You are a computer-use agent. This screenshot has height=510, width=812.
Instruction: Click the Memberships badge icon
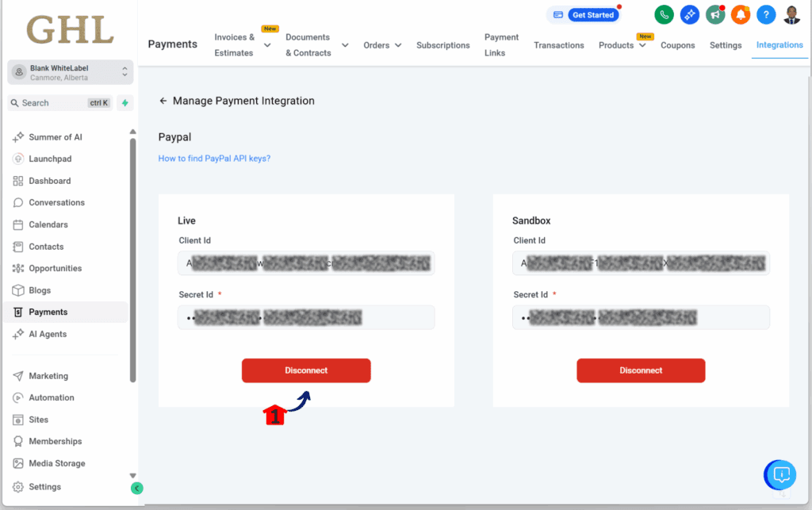point(18,441)
